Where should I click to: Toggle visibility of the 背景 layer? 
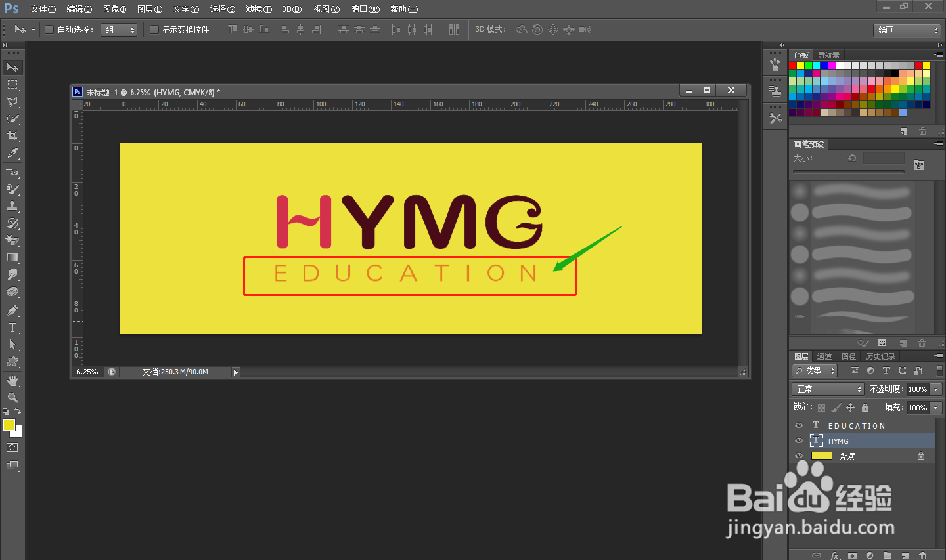pyautogui.click(x=799, y=456)
